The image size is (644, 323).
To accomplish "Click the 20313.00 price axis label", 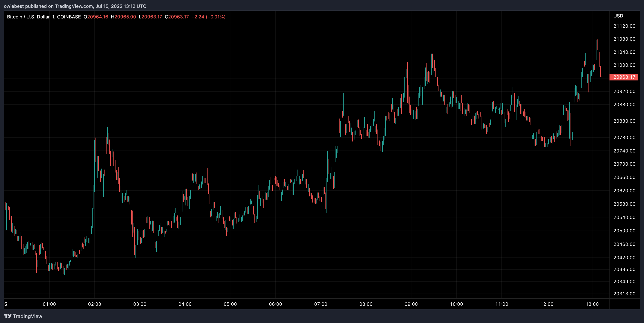I will pyautogui.click(x=624, y=294).
